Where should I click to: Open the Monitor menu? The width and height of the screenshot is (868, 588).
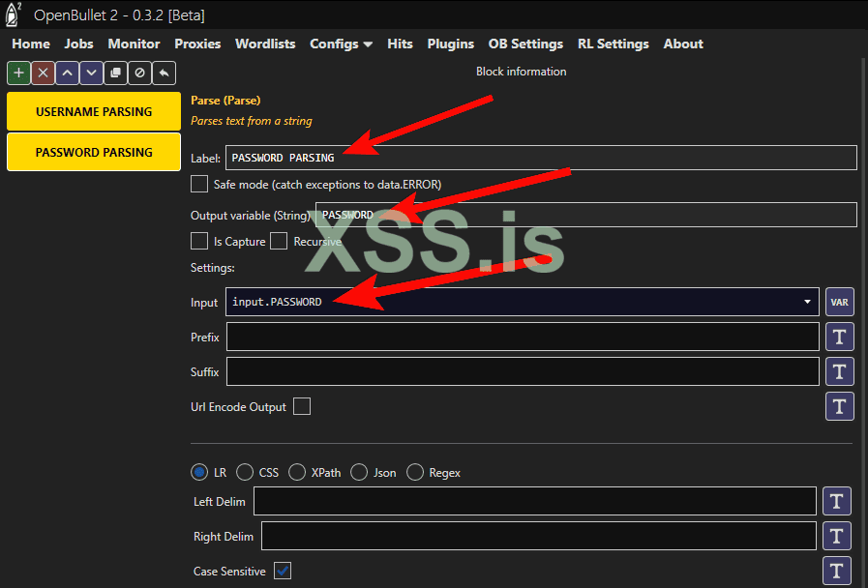tap(134, 44)
